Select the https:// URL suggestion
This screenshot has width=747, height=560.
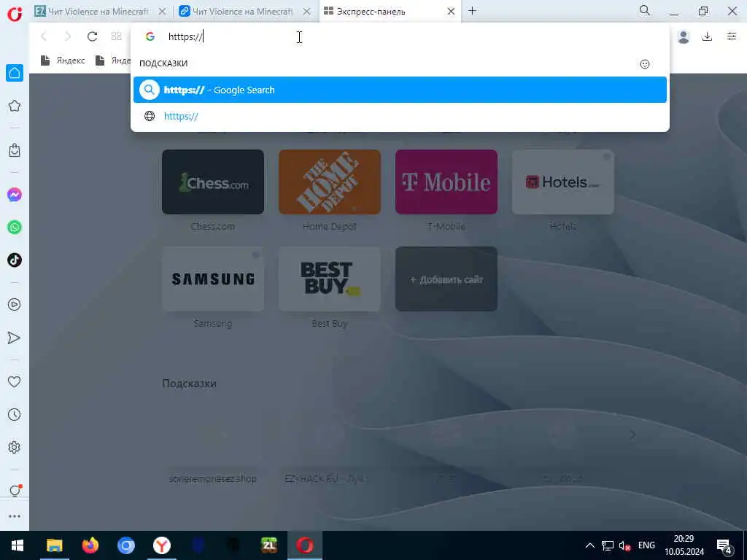click(x=400, y=116)
